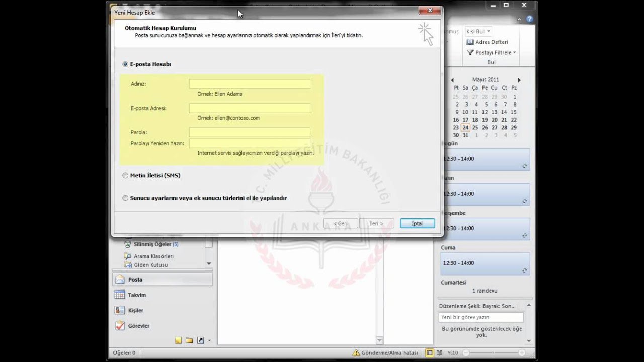Viewport: 644px width, 362px height.
Task: Open the Postayı Filtrele dropdown
Action: pos(492,53)
